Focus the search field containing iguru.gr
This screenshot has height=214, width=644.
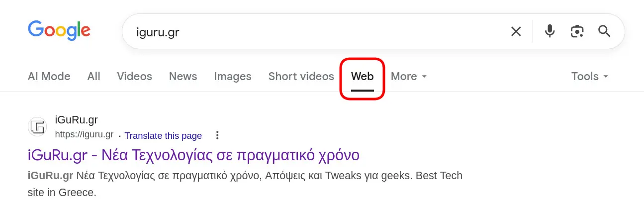318,32
